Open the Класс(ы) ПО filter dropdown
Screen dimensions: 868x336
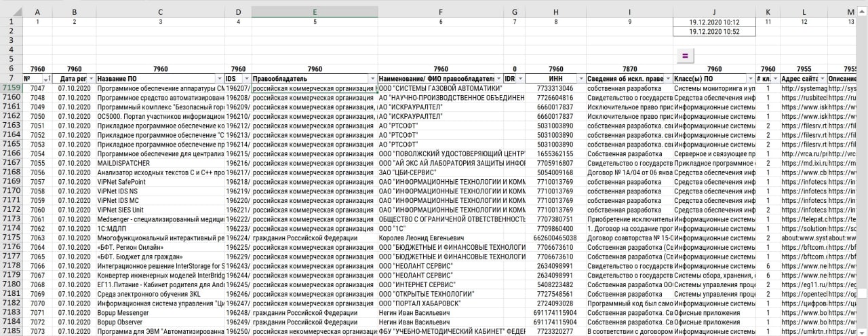coord(751,79)
